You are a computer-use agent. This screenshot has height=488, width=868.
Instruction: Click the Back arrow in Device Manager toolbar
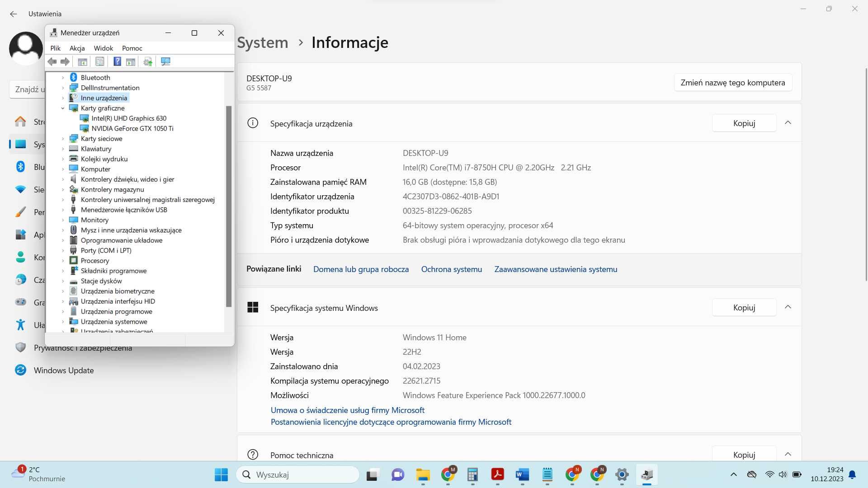tap(52, 61)
